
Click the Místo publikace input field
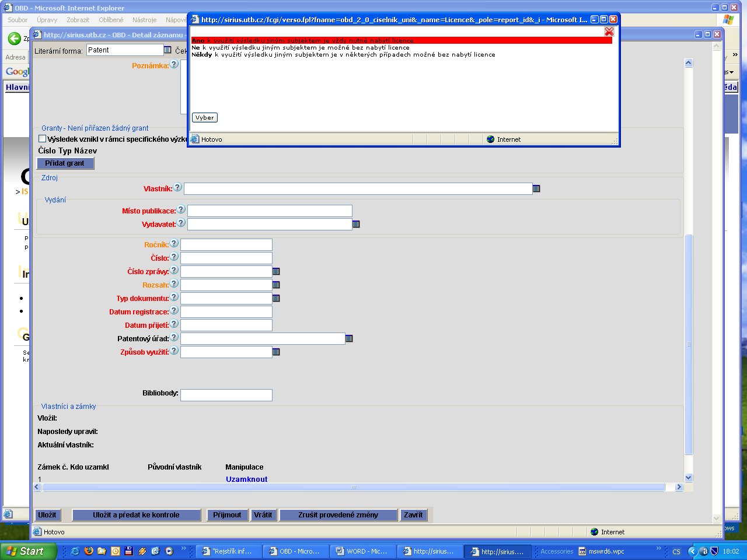tap(270, 211)
